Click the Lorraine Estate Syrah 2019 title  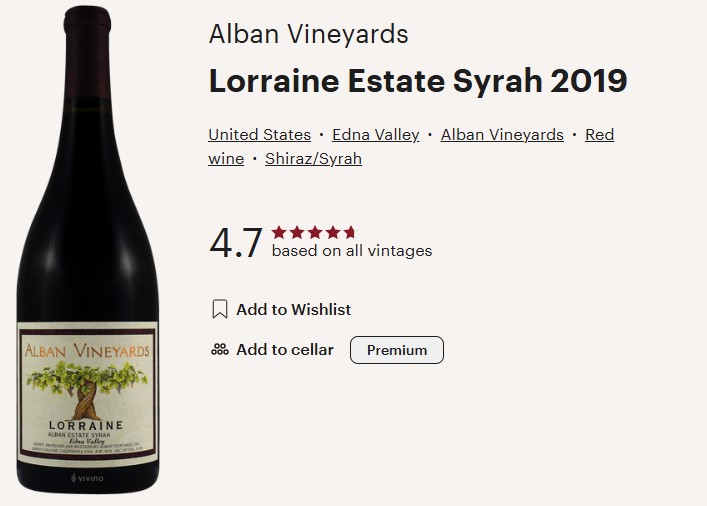pyautogui.click(x=417, y=81)
